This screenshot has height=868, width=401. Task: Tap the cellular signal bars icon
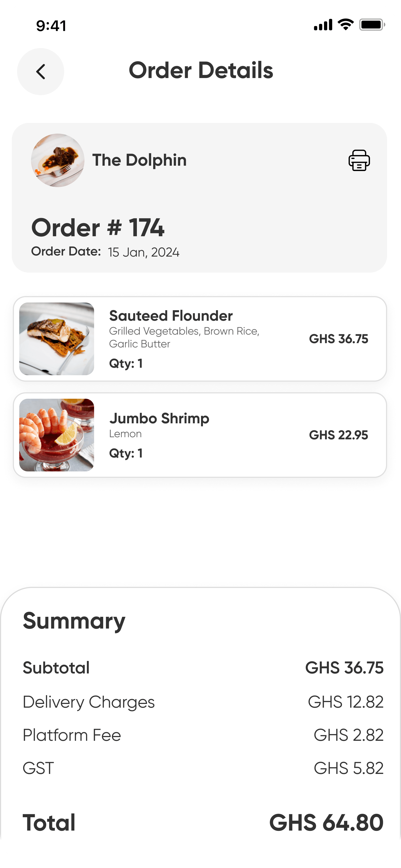pos(323,25)
